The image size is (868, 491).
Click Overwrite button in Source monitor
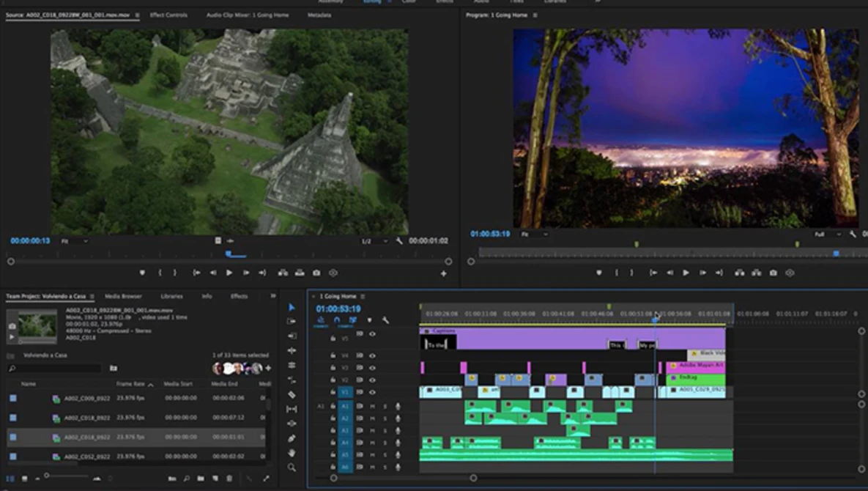[x=300, y=273]
